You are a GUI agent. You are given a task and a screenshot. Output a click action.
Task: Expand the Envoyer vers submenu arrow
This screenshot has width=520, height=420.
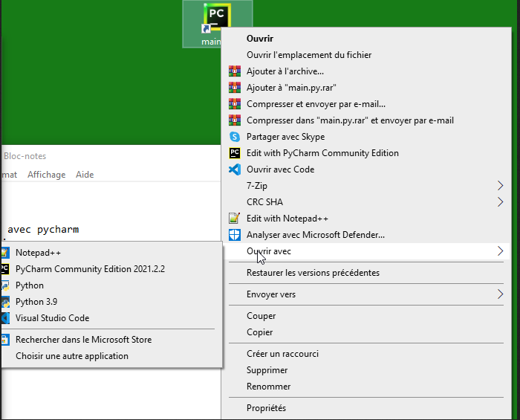point(500,294)
